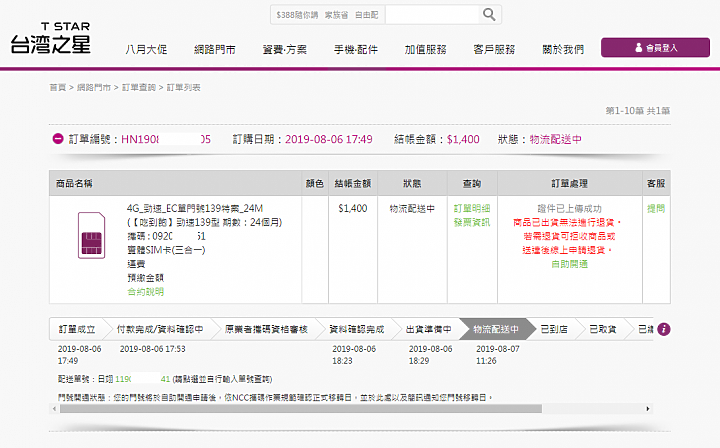Click the order date 2019-08-06 17:49 value

click(329, 139)
